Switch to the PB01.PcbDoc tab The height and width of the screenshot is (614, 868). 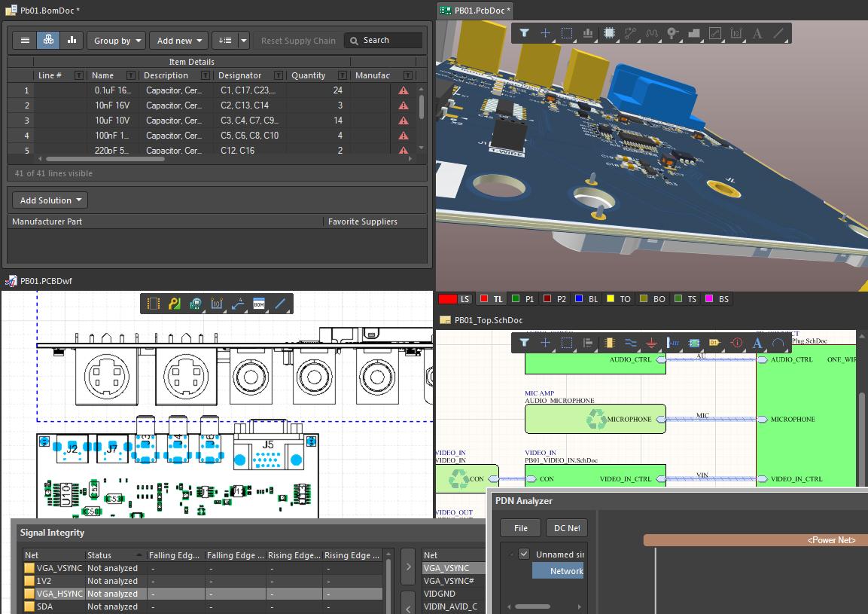pos(475,11)
